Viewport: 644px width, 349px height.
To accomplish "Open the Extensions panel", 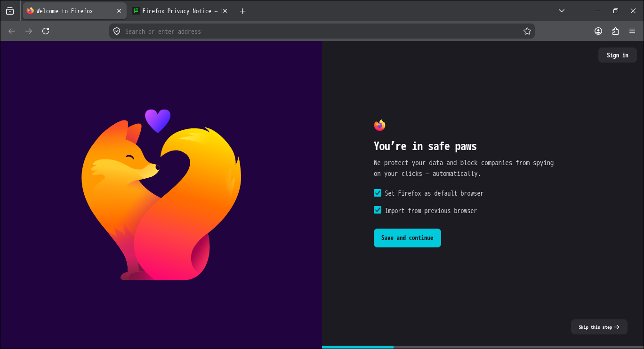I will point(615,31).
